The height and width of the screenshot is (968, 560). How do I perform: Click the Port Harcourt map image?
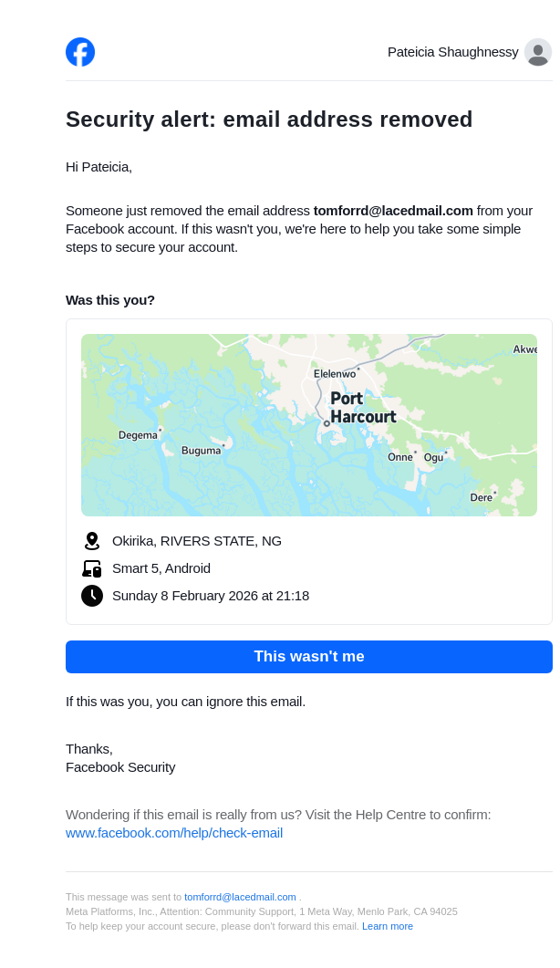coord(308,424)
